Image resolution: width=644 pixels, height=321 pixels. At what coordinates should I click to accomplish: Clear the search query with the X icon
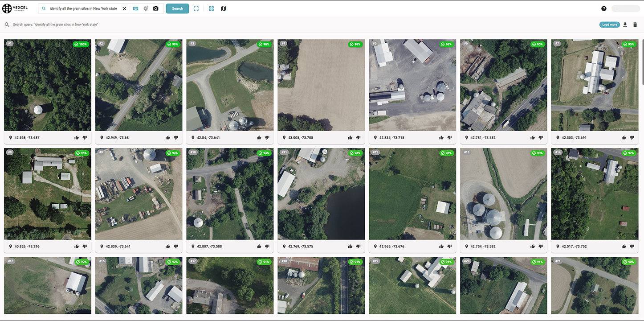pos(124,8)
